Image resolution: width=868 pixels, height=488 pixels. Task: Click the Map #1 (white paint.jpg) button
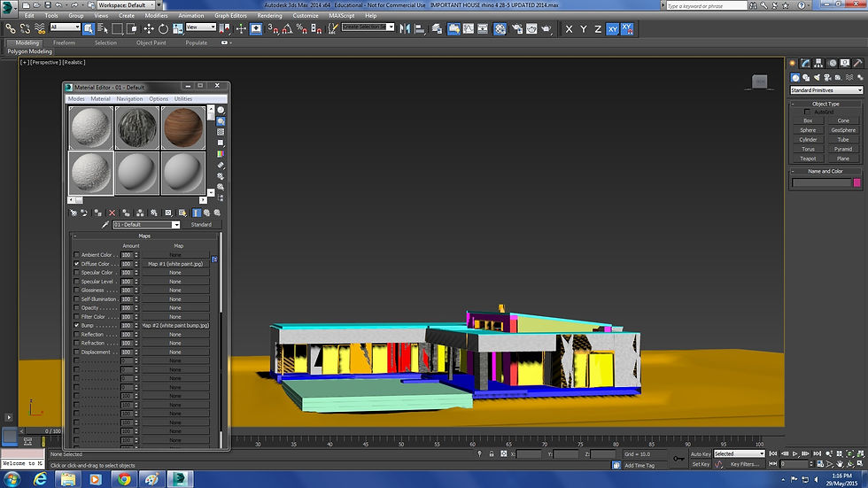point(175,264)
